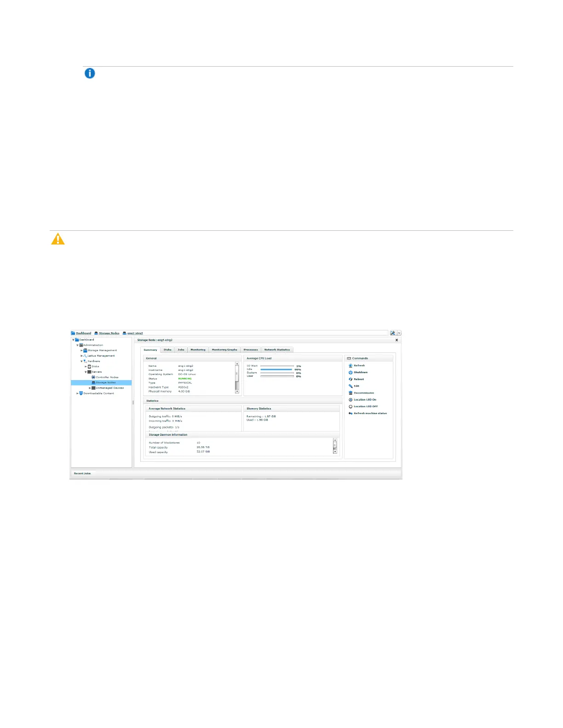Click the Dashboard breadcrumb link
This screenshot has width=563, height=728.
pyautogui.click(x=84, y=333)
